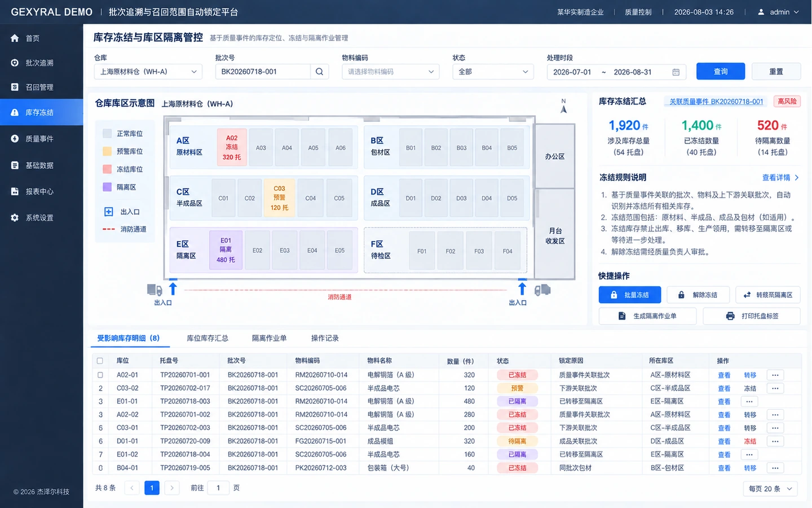Click more options icon for row C03-02

pyautogui.click(x=775, y=388)
